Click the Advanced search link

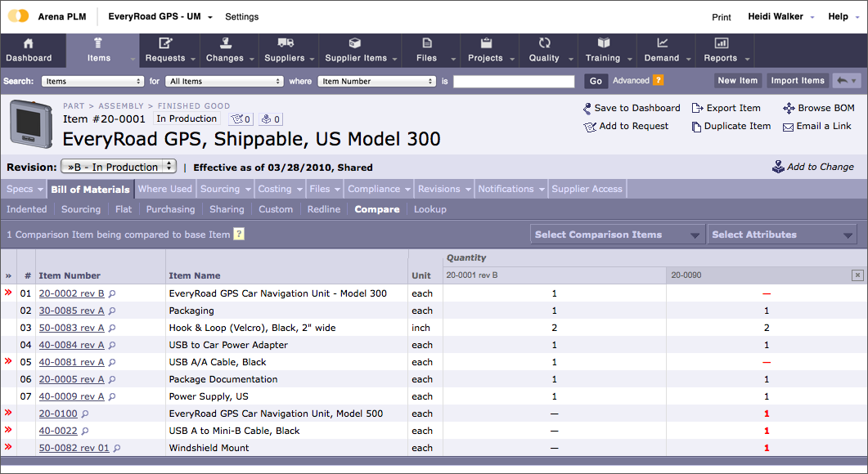[631, 81]
